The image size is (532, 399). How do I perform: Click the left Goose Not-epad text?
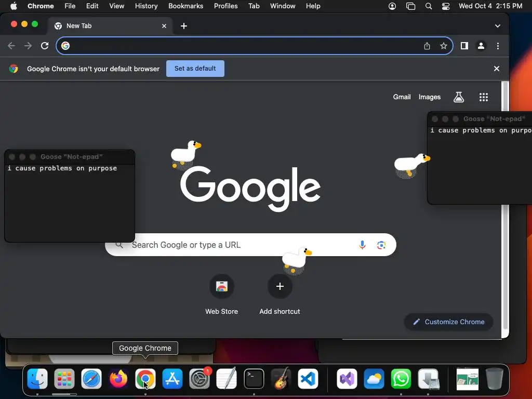click(62, 168)
